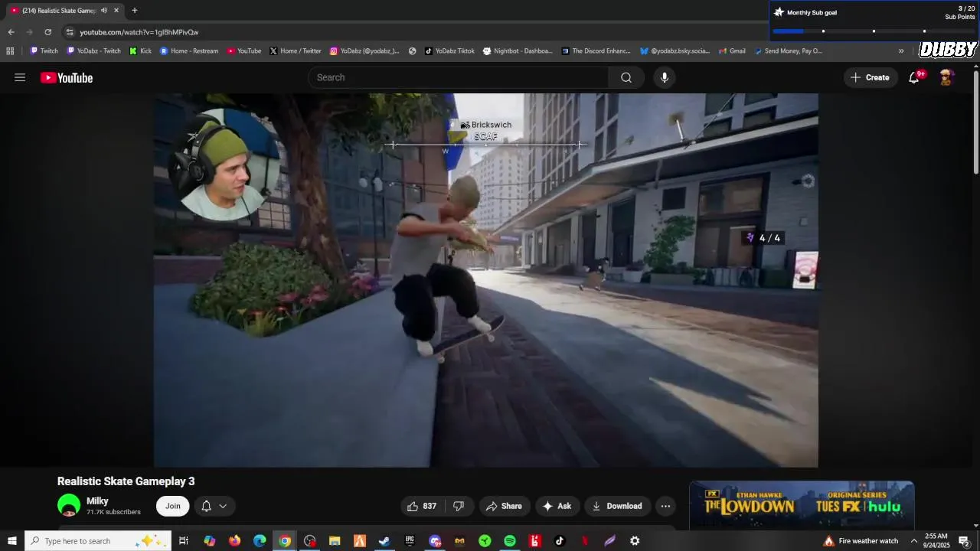Viewport: 980px width, 551px height.
Task: Activate voice search microphone
Action: click(665, 77)
